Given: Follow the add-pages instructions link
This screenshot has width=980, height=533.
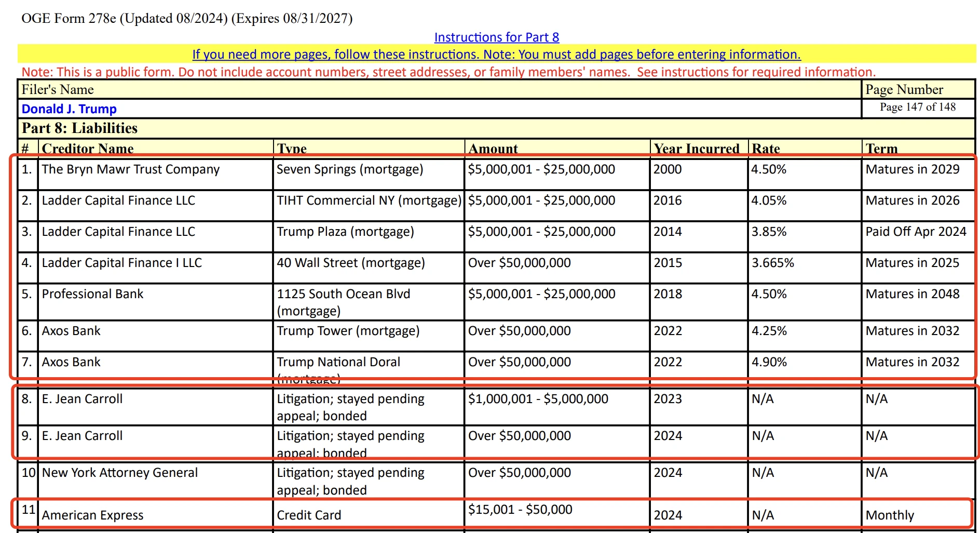Looking at the screenshot, I should [496, 54].
